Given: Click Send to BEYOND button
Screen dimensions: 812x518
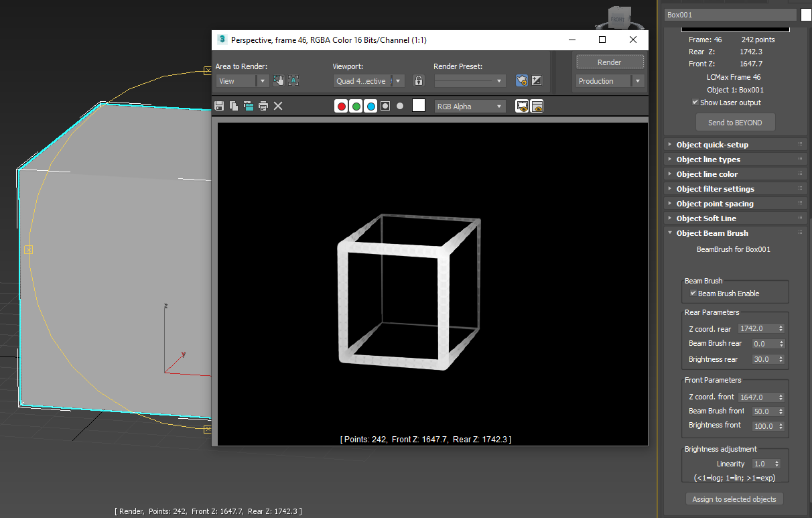Looking at the screenshot, I should point(735,123).
